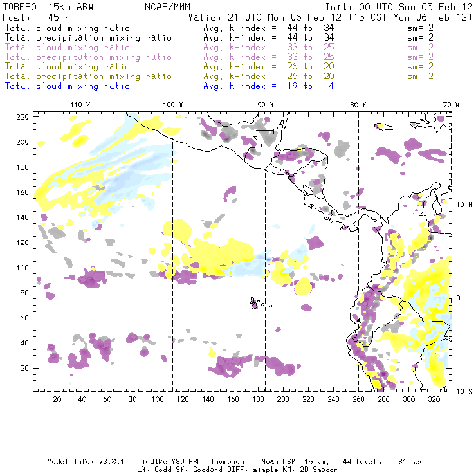Click blue 'Avg. k-index = 19 to 4' text
Image resolution: width=476 pixels, height=476 pixels.
[x=269, y=86]
